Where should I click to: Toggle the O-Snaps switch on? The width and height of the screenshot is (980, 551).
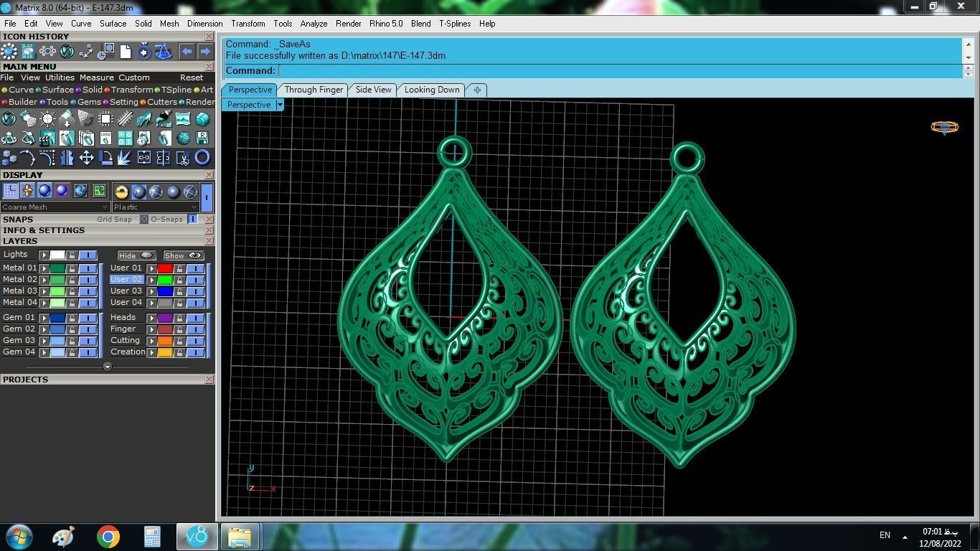[x=192, y=219]
